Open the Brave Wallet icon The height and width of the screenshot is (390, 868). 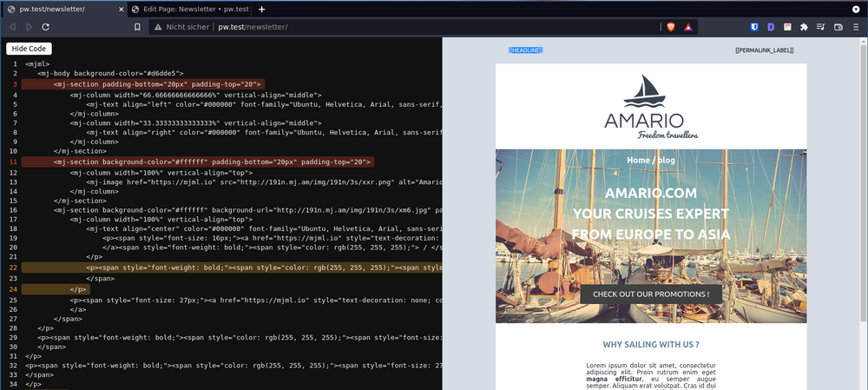837,27
